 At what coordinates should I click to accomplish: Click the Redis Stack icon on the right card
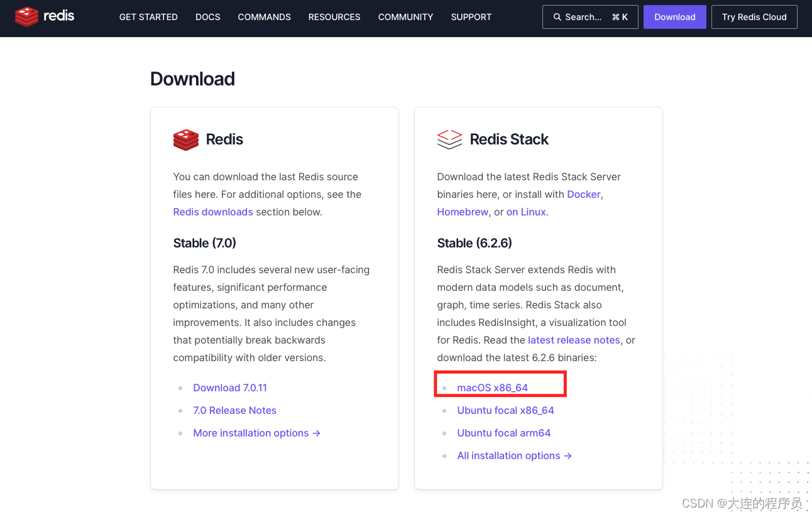click(449, 139)
